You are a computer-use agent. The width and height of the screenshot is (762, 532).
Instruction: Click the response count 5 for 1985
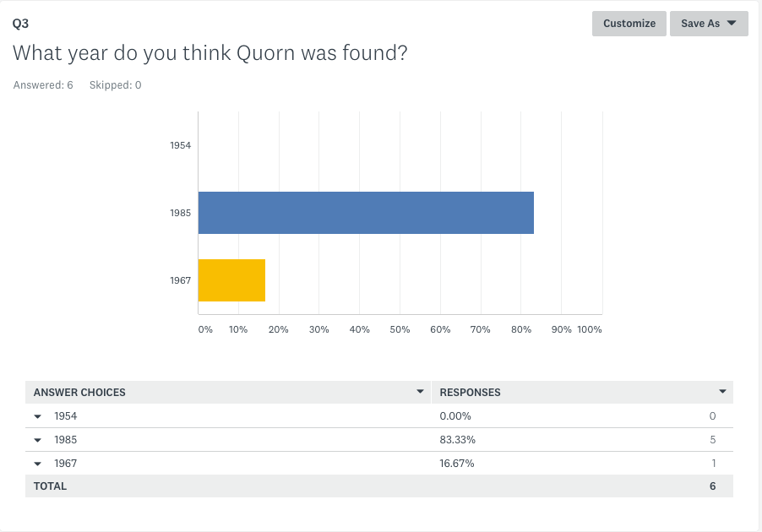[x=712, y=439]
